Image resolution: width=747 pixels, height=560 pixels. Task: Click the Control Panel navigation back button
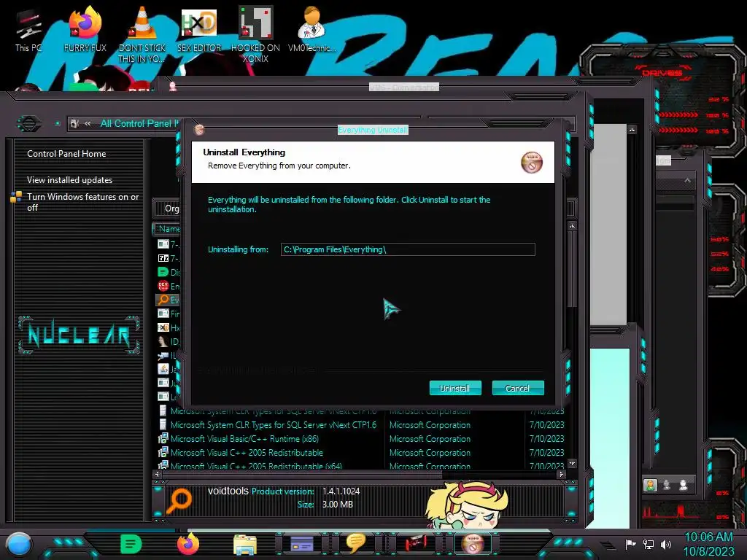[29, 124]
